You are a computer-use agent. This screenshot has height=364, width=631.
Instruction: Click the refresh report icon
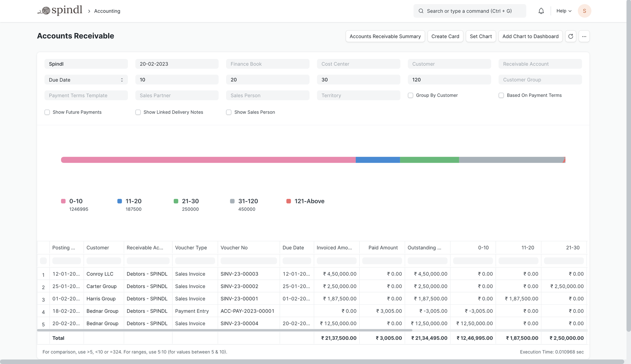coord(571,36)
